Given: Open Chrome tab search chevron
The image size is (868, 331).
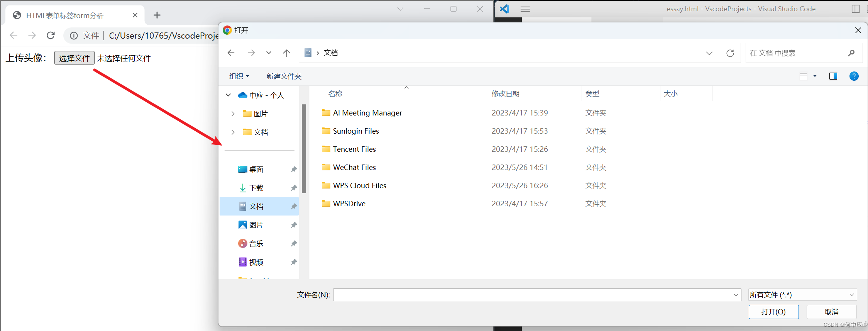Looking at the screenshot, I should [400, 9].
